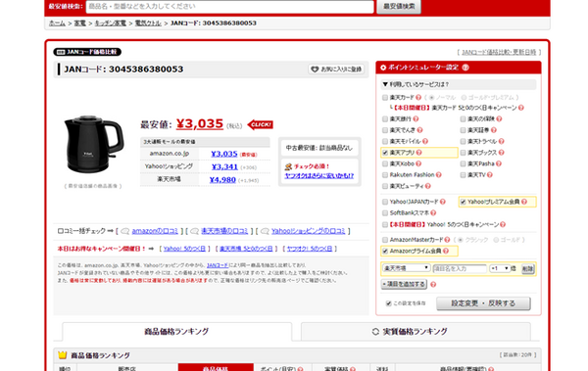Open 電気ケトル breadcrumb link
This screenshot has height=371, width=588.
pyautogui.click(x=148, y=23)
